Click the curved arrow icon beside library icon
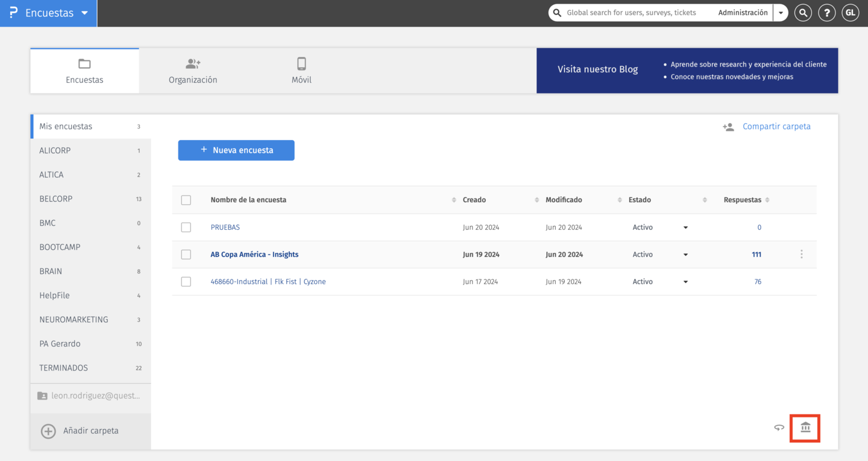The image size is (868, 461). pyautogui.click(x=779, y=428)
